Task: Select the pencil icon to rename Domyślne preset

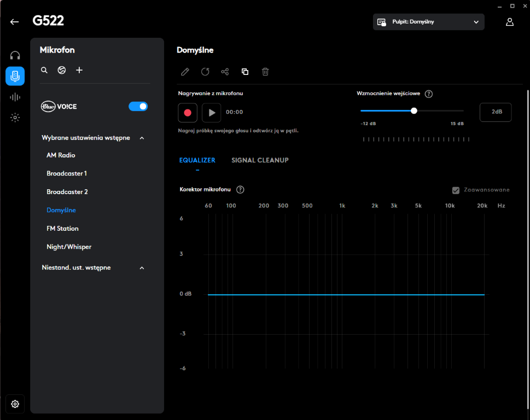Action: 185,72
